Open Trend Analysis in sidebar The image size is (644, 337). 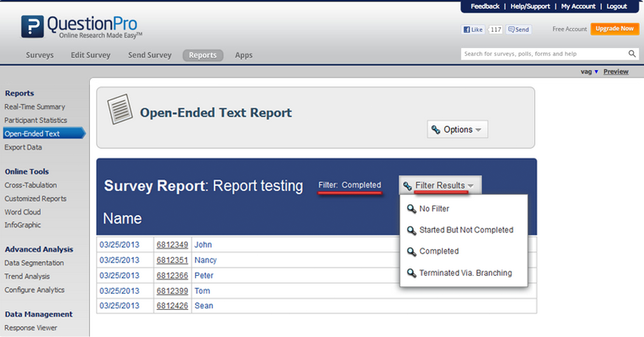[x=27, y=277]
